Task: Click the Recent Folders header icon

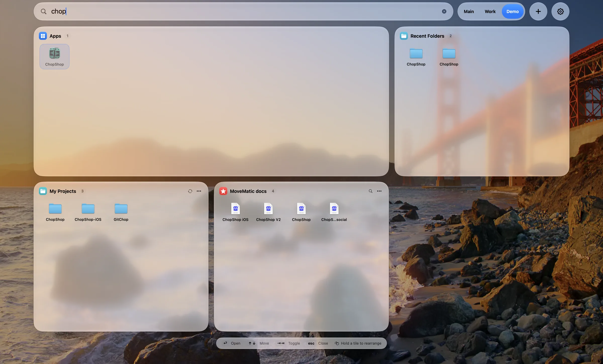Action: (404, 36)
